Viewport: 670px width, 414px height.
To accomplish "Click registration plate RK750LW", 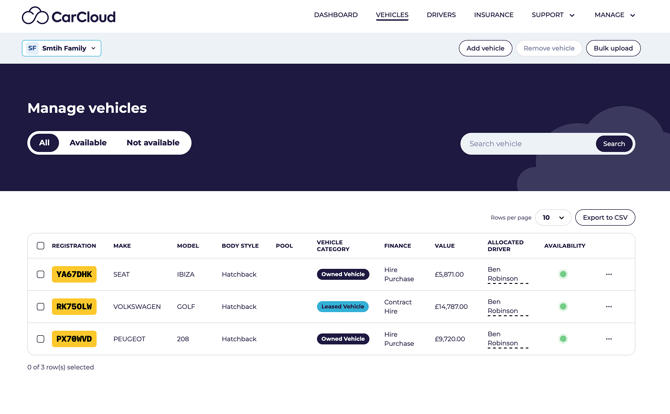I will point(74,306).
